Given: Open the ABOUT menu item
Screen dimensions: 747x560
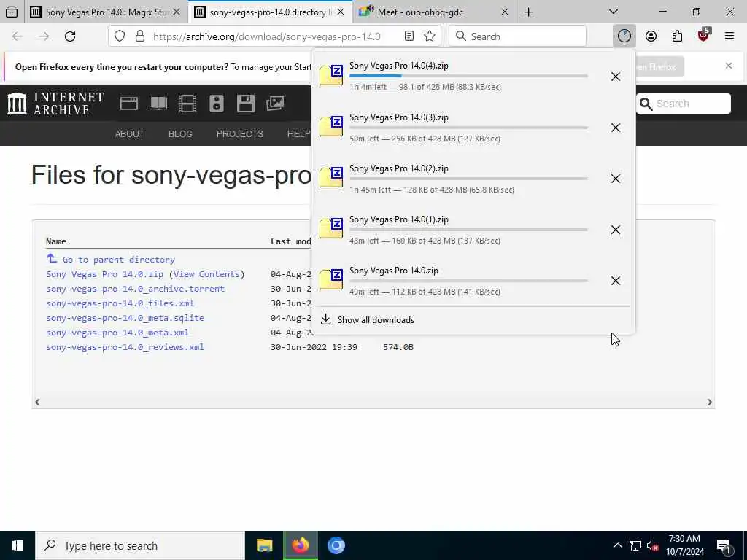Looking at the screenshot, I should (130, 134).
